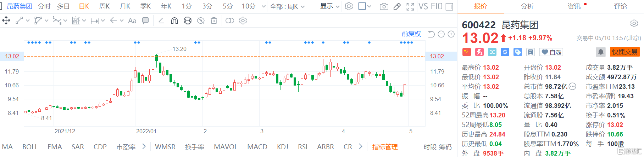Click the overlapping circles compare icon
The height and width of the screenshot is (157, 644).
230,21
